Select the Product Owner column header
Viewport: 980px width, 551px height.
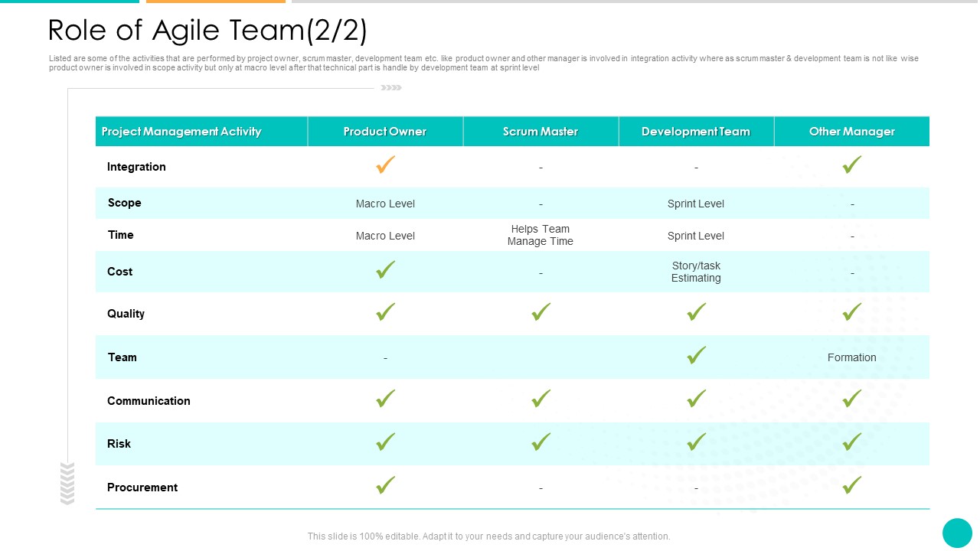[385, 132]
